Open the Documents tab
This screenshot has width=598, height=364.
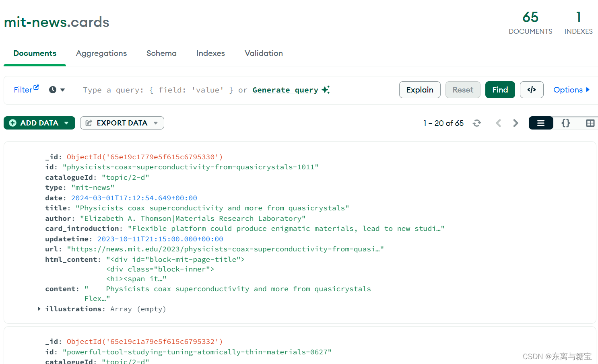click(x=35, y=53)
